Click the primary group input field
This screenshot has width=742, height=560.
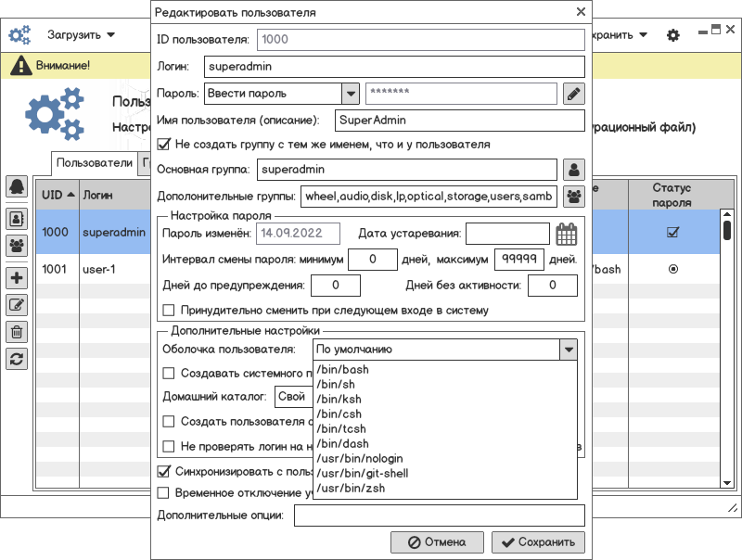(406, 170)
